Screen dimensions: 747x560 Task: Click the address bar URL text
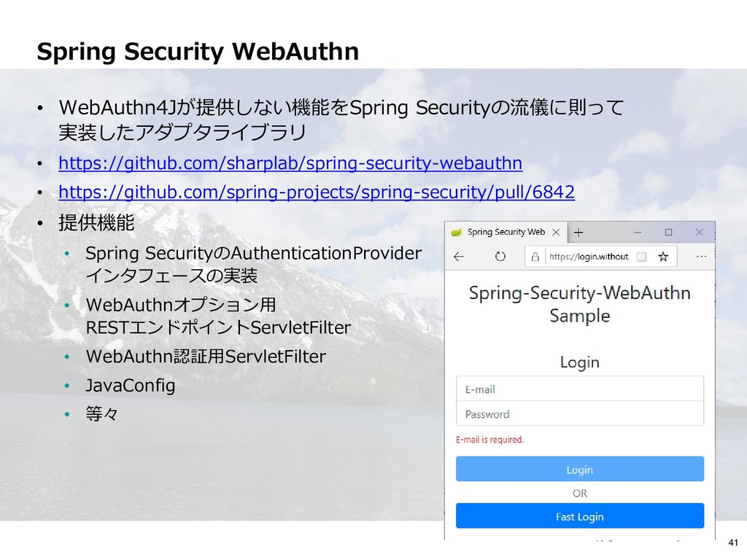point(589,257)
